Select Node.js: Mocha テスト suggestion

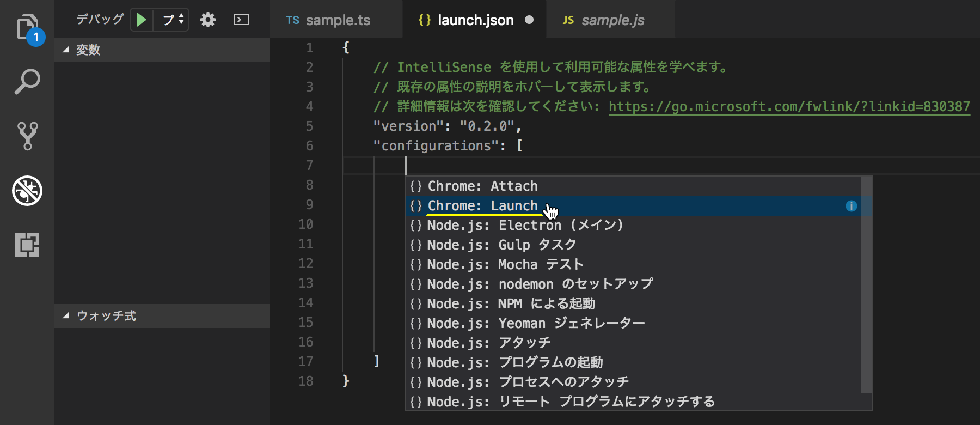click(634, 265)
